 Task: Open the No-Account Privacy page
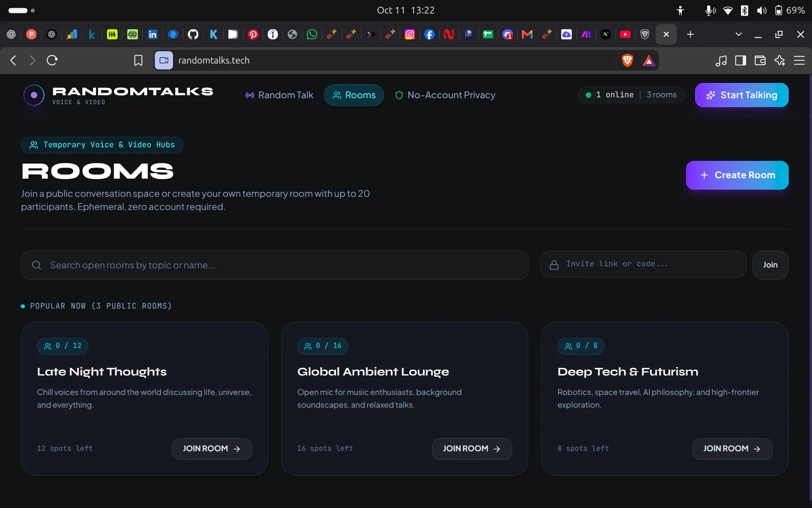445,95
